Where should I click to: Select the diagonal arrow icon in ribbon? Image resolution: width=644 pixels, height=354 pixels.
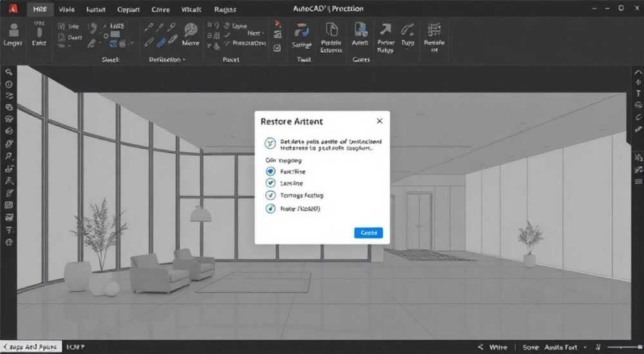[x=385, y=30]
